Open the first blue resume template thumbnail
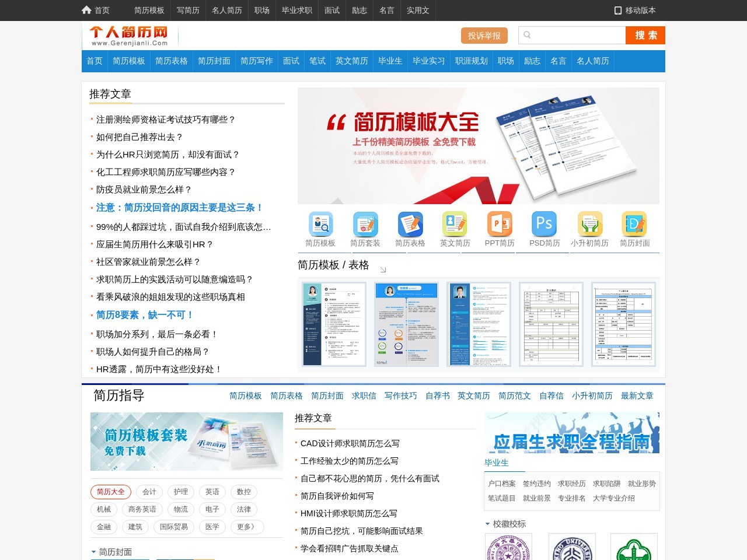Viewport: 747px width, 560px height. click(333, 324)
